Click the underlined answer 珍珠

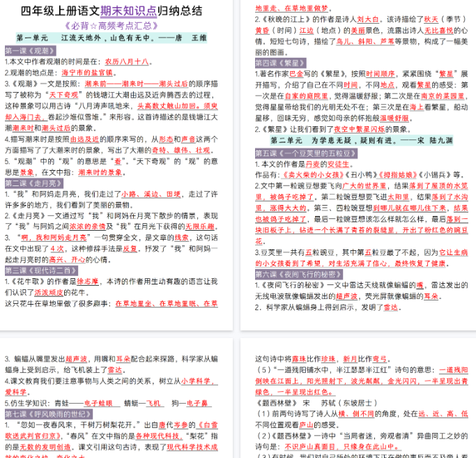pyautogui.click(x=328, y=359)
